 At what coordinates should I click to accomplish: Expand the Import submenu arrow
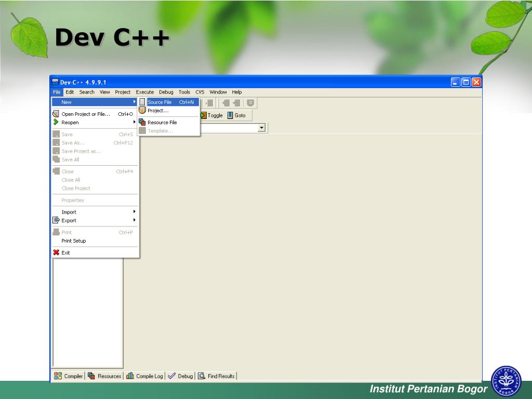pos(135,212)
